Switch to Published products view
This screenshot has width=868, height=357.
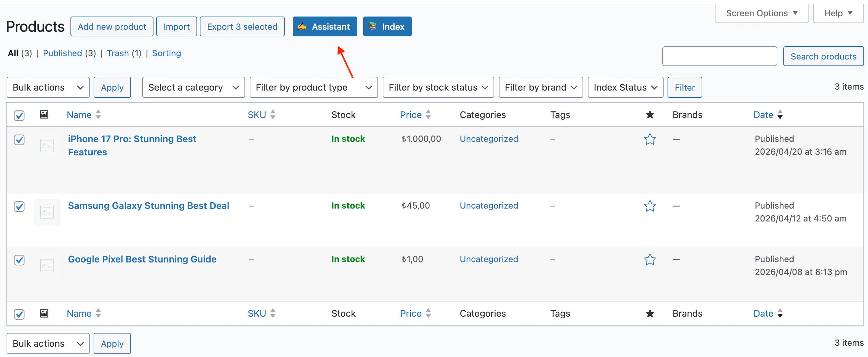pyautogui.click(x=62, y=53)
